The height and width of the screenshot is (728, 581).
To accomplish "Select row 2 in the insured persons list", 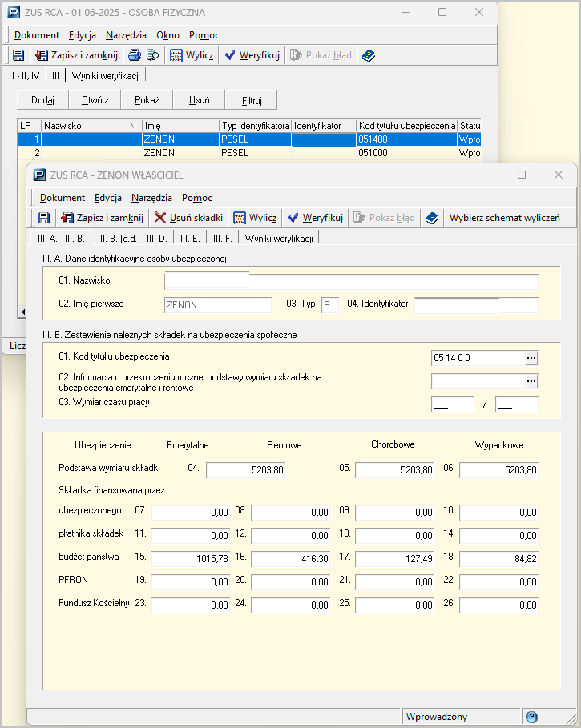I will click(x=160, y=152).
